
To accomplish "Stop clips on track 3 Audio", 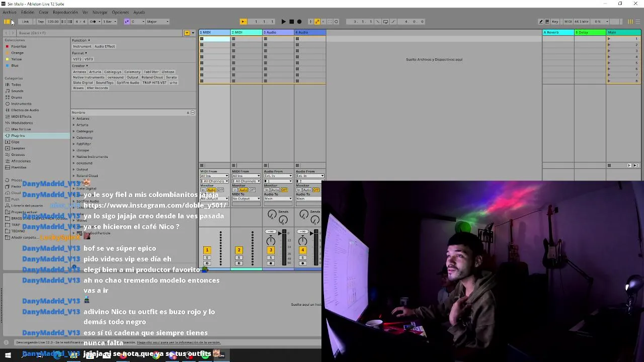I will (266, 165).
